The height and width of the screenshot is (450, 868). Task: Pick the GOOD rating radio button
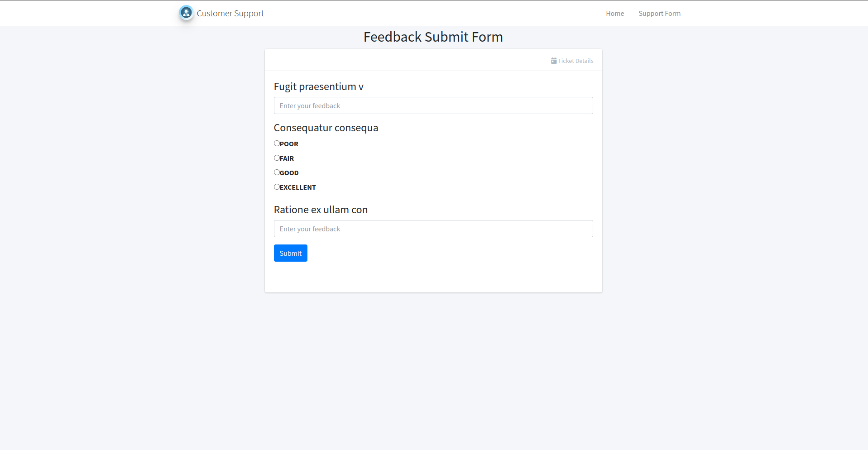click(x=277, y=172)
